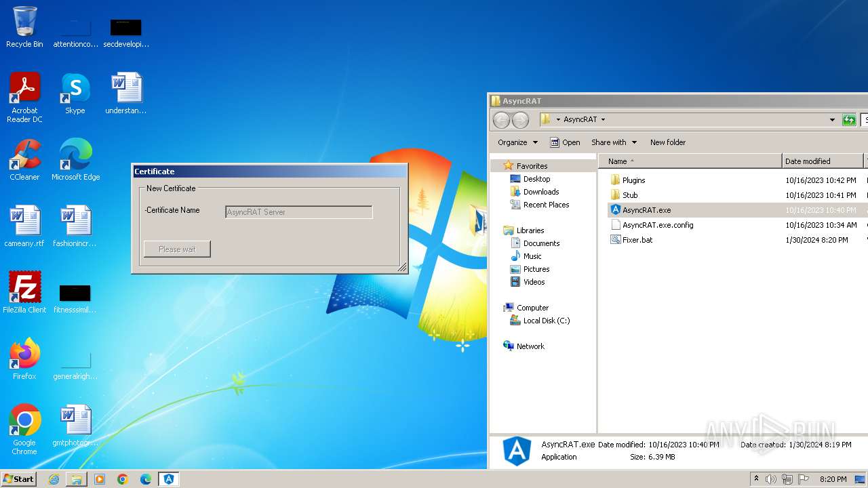This screenshot has height=488, width=868.
Task: Click the Explorer Back navigation button
Action: [501, 120]
